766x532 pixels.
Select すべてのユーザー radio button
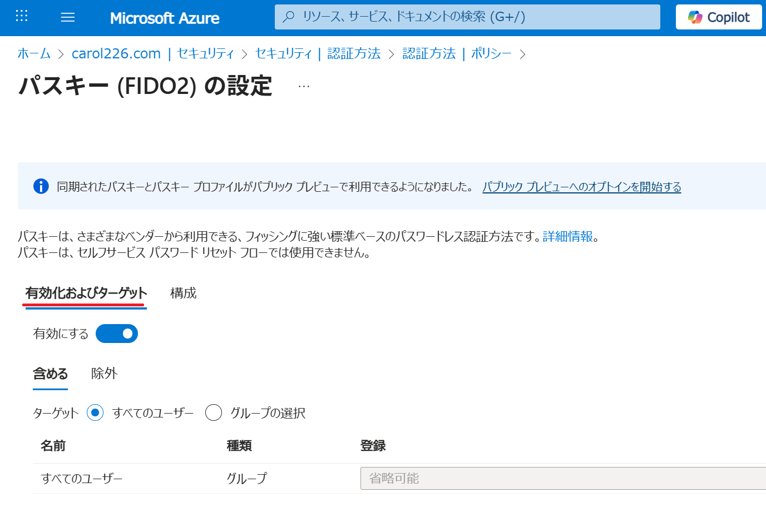[x=95, y=412]
